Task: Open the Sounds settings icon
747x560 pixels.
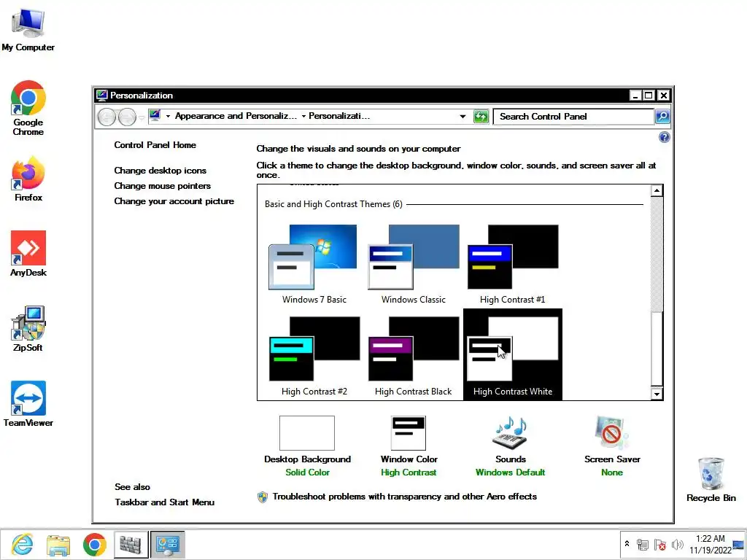Action: [x=510, y=433]
